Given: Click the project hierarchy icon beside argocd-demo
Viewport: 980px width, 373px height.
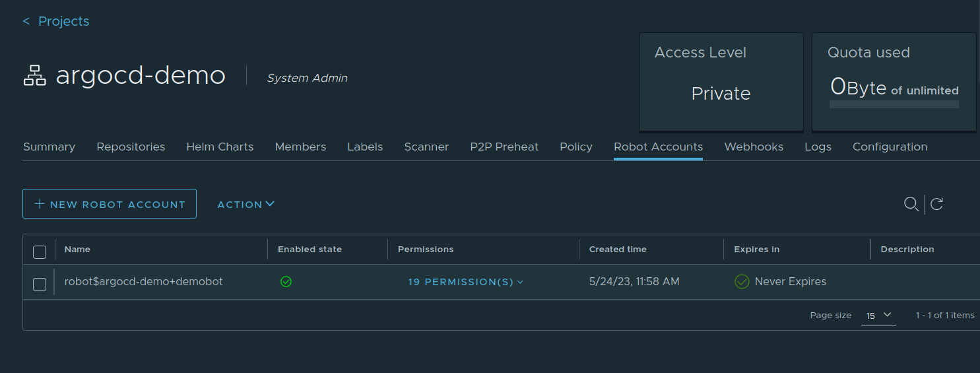Looking at the screenshot, I should [34, 76].
